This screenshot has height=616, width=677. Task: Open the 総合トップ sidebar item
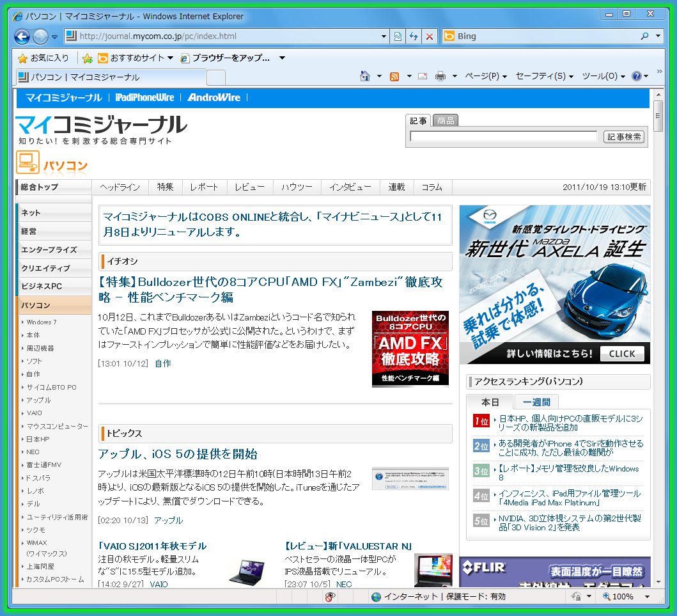pyautogui.click(x=54, y=187)
